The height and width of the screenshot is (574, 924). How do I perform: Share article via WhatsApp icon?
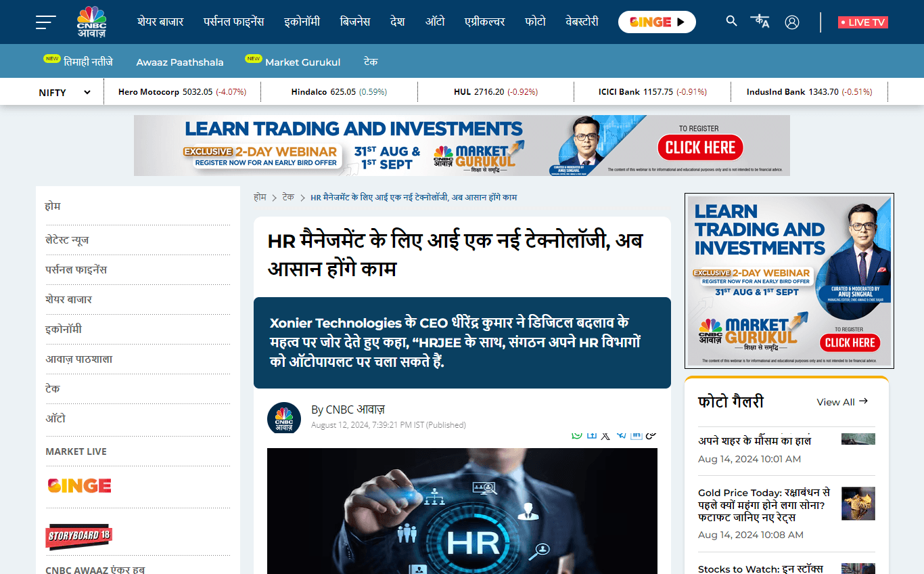pyautogui.click(x=576, y=435)
